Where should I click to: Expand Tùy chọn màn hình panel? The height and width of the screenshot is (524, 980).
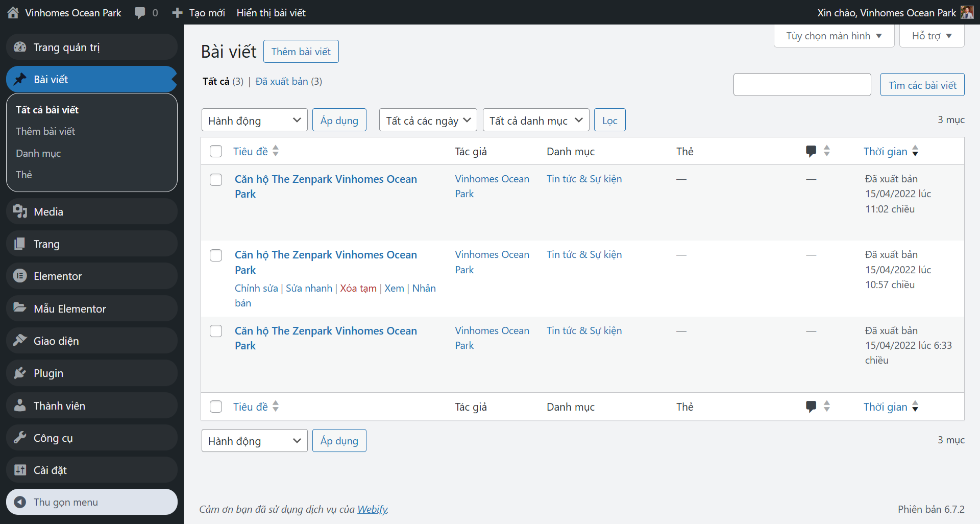click(834, 36)
